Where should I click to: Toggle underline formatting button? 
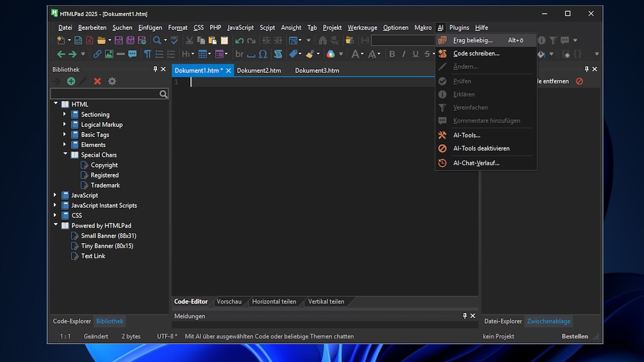415,54
